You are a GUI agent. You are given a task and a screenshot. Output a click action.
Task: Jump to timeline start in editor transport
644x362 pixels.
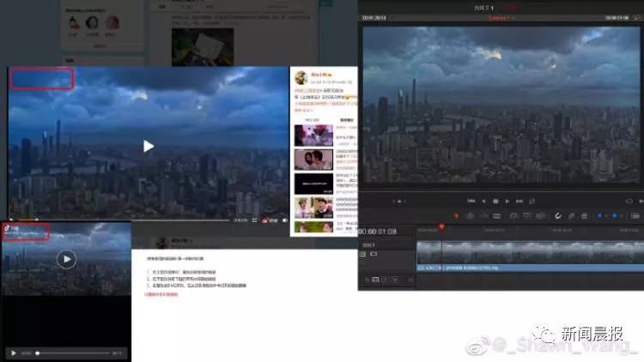(x=471, y=201)
